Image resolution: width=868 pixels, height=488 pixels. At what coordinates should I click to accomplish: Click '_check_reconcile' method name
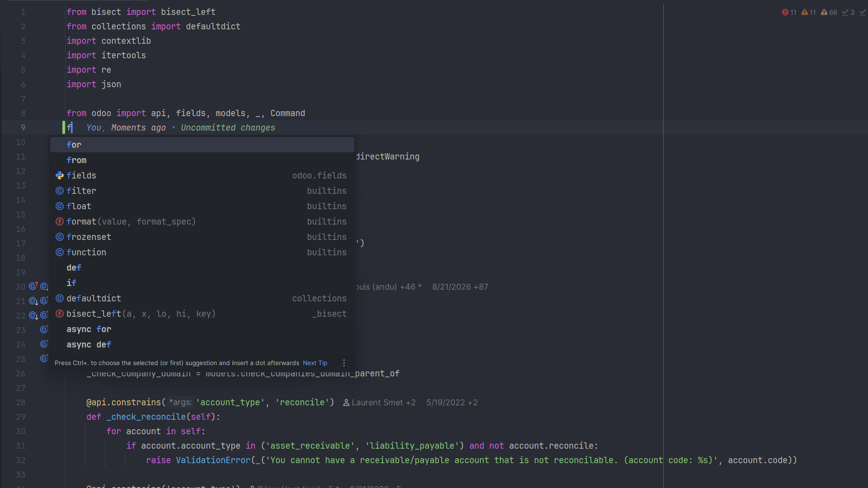(x=146, y=417)
